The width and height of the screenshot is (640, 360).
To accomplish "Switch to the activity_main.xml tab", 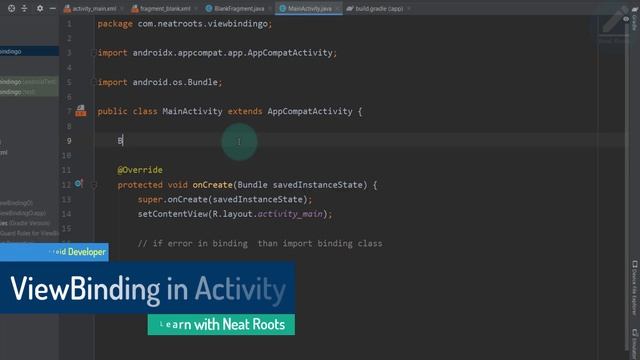I will 90,9.
